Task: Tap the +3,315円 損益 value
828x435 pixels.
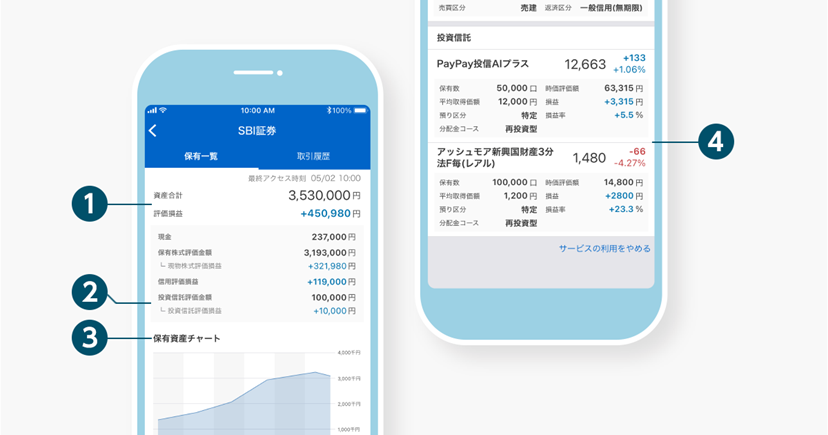Action: tap(624, 102)
